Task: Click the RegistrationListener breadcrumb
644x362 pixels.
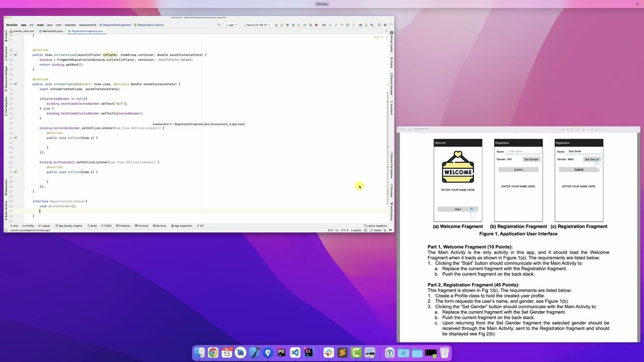Action: pyautogui.click(x=149, y=25)
